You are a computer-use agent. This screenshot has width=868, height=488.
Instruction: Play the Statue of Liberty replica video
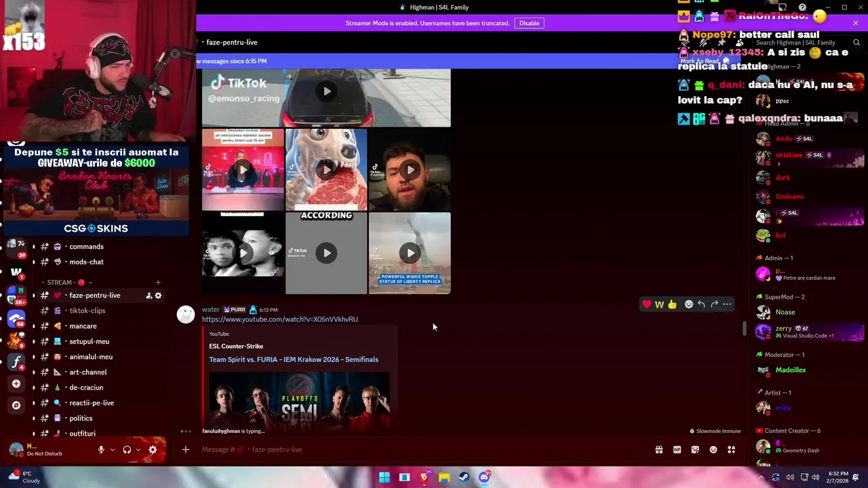point(410,253)
